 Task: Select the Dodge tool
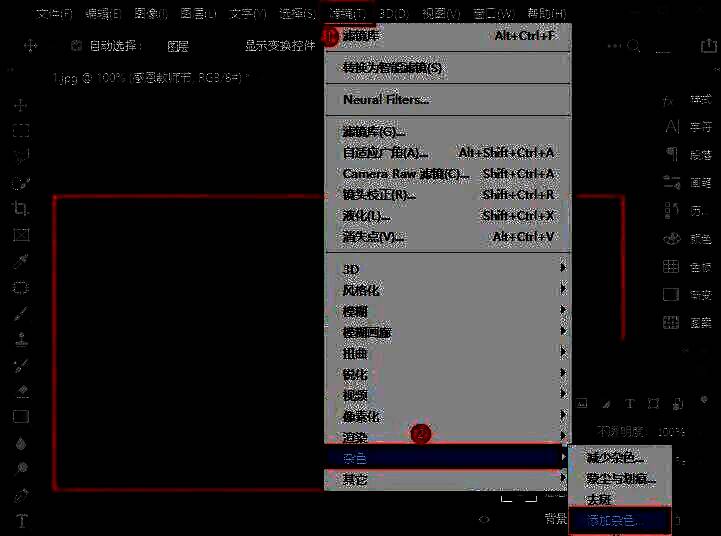(x=22, y=469)
